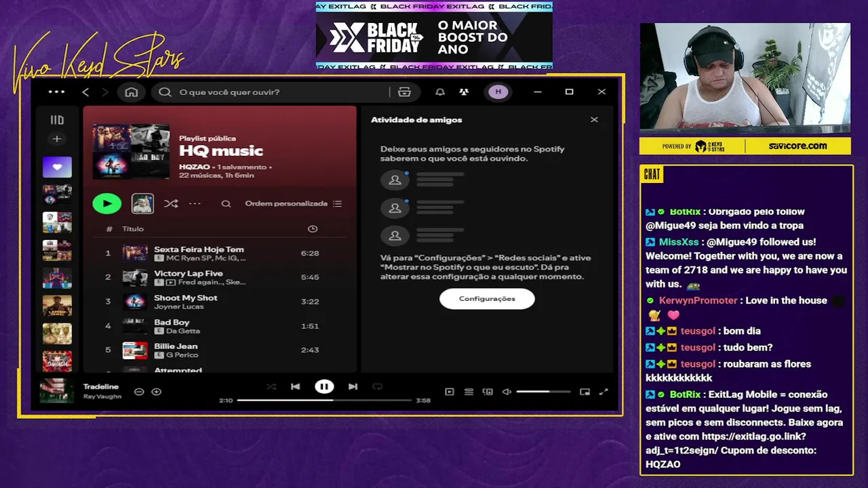868x488 pixels.
Task: Go back with the left arrow
Action: tap(85, 92)
